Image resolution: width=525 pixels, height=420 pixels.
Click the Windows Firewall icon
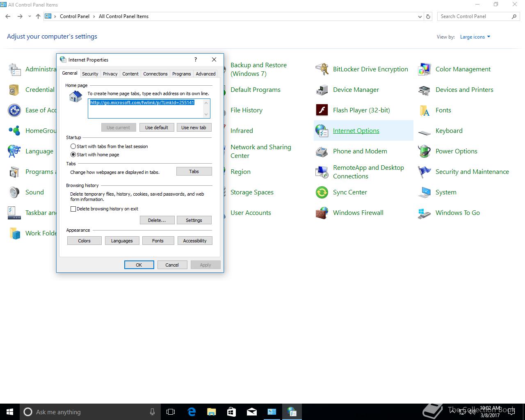(322, 213)
